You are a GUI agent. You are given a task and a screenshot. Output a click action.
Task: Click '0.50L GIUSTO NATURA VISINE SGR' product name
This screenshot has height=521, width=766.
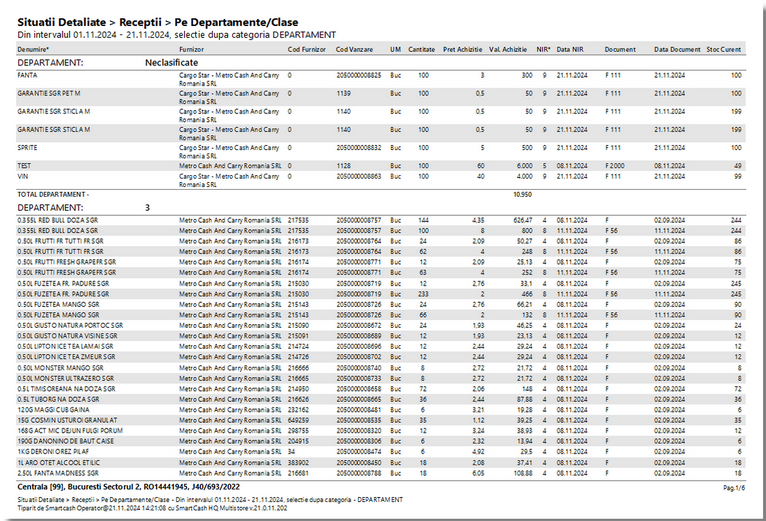[x=67, y=336]
